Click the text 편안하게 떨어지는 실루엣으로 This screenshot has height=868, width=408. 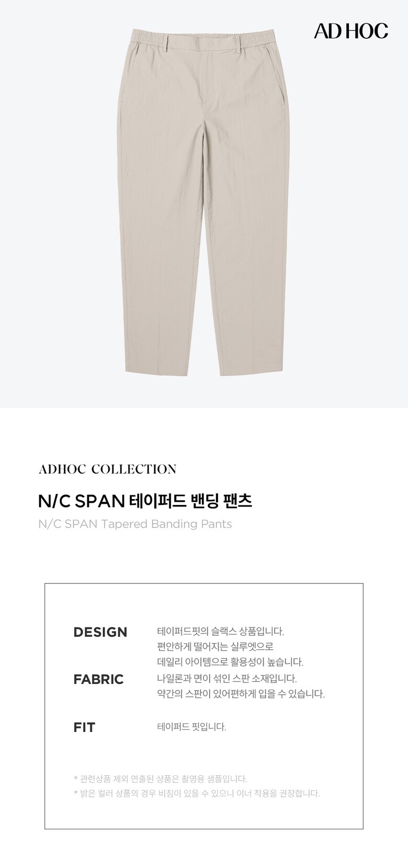[x=215, y=647]
